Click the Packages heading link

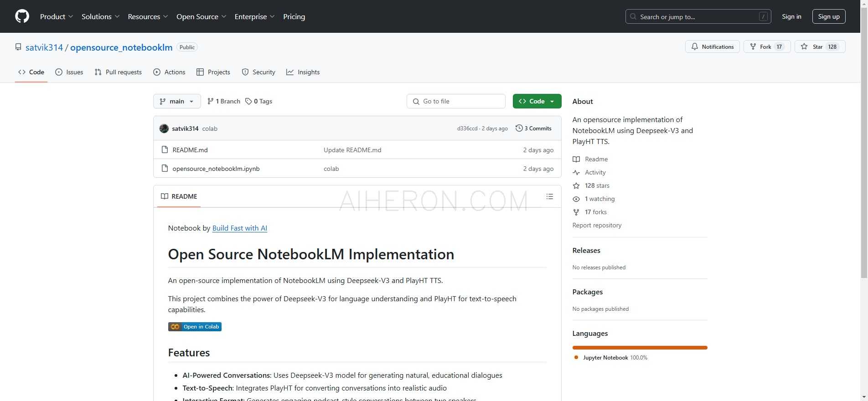588,292
